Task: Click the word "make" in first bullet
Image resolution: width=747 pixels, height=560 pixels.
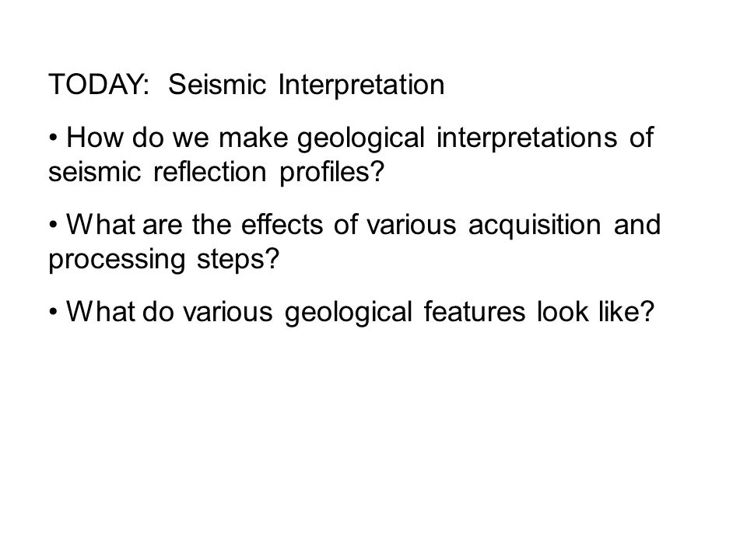Action: pyautogui.click(x=253, y=137)
